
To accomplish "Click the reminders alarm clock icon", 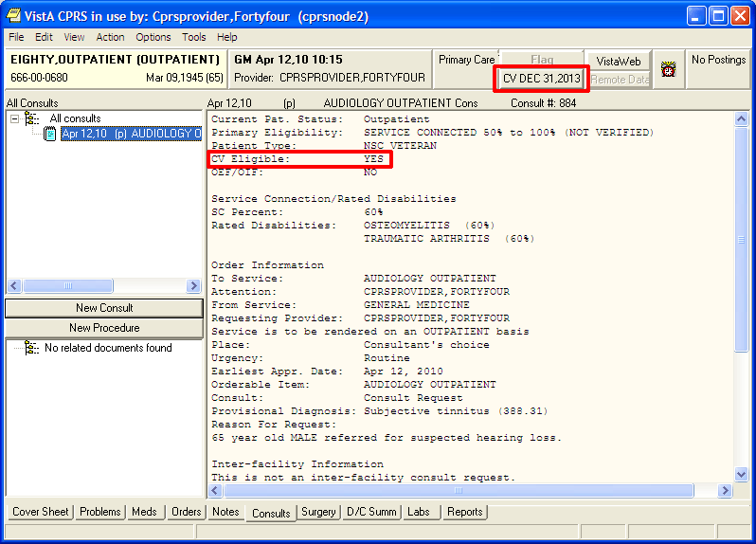I will tap(668, 69).
